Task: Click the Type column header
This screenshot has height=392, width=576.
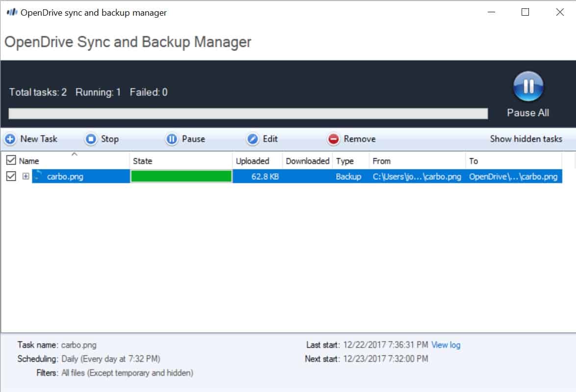Action: tap(344, 161)
